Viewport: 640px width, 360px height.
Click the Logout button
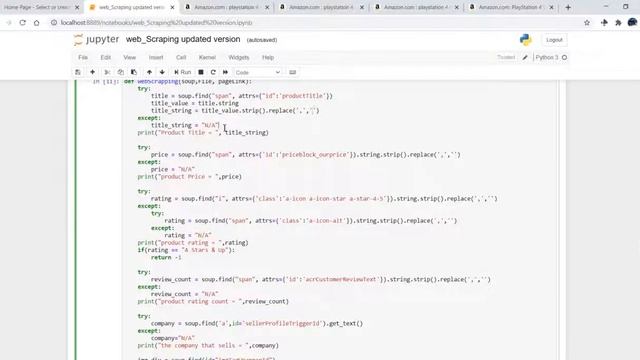click(554, 40)
